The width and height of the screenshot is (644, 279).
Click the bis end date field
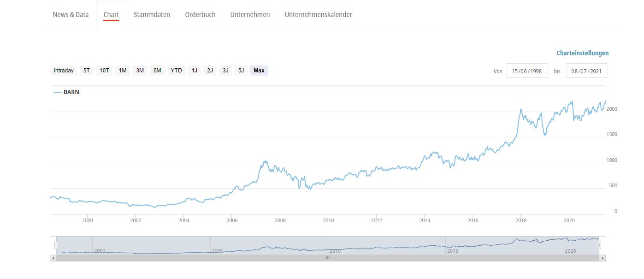[x=587, y=71]
